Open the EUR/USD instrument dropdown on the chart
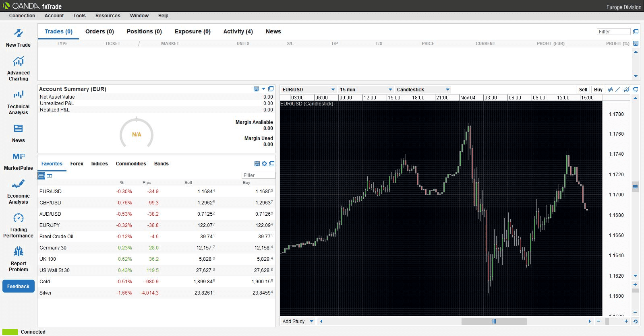 309,89
